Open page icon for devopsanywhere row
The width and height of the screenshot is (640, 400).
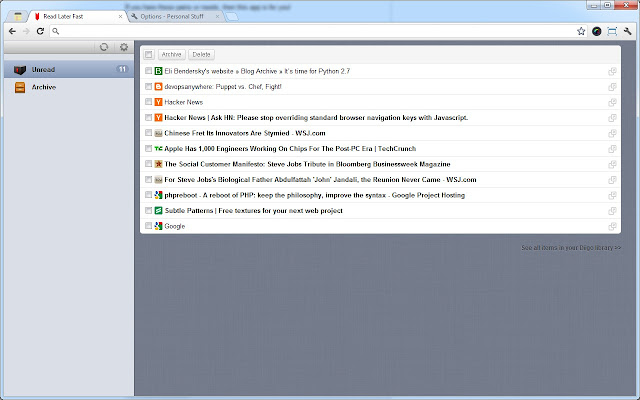[x=612, y=87]
